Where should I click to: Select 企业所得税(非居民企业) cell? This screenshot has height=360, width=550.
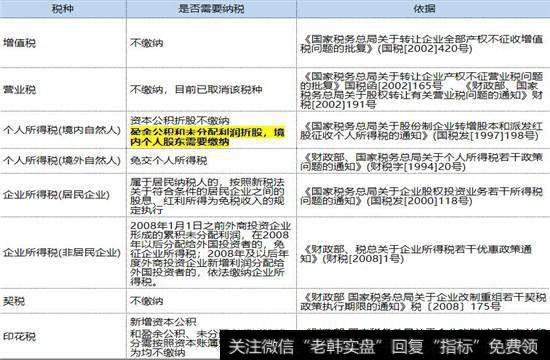click(x=62, y=252)
